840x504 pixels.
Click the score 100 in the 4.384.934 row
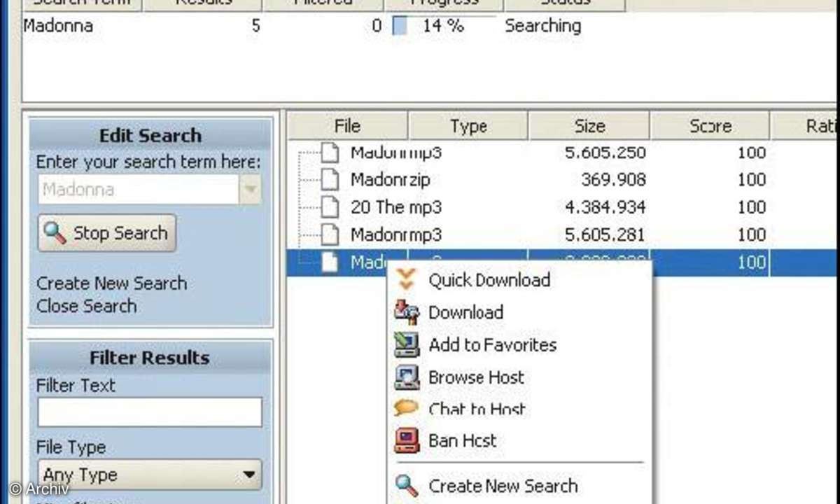click(751, 207)
